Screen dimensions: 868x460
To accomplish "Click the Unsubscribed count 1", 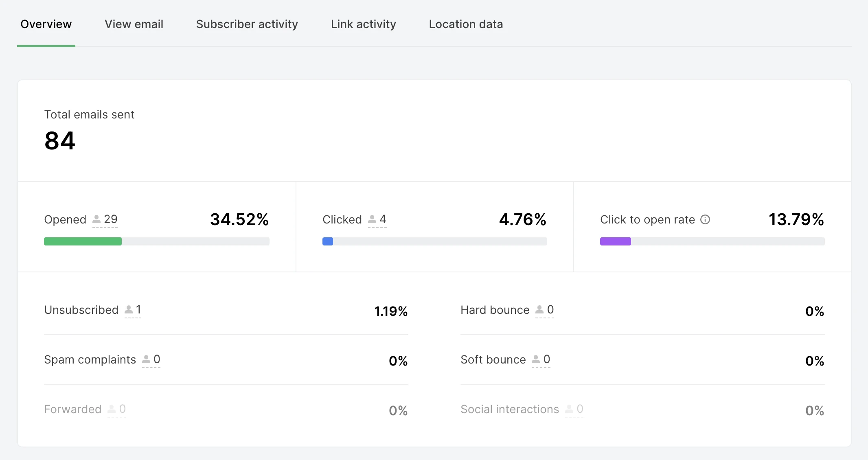I will [x=138, y=310].
